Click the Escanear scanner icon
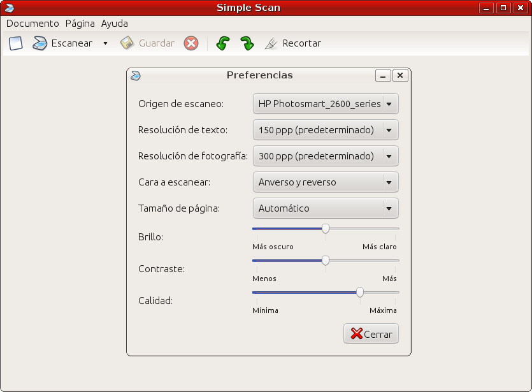This screenshot has width=532, height=392. tap(41, 43)
